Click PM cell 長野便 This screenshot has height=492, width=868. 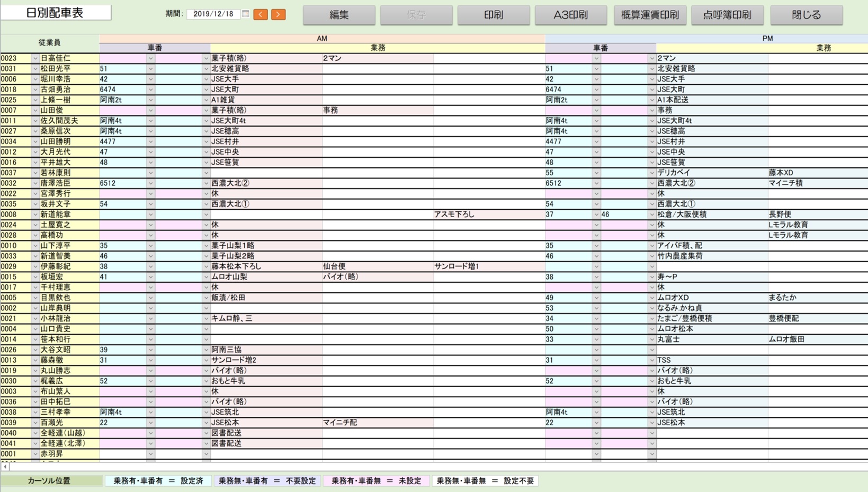tap(818, 214)
